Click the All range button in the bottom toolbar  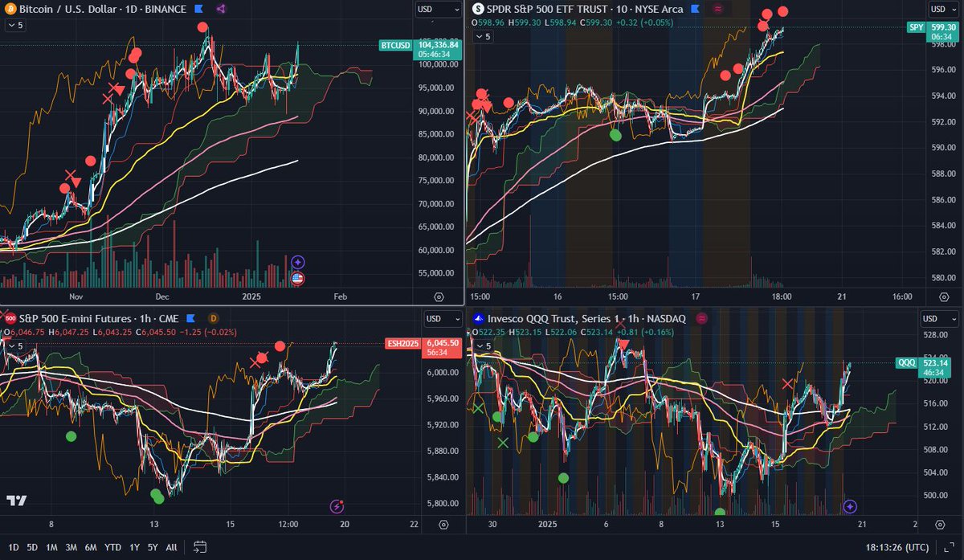click(x=170, y=547)
